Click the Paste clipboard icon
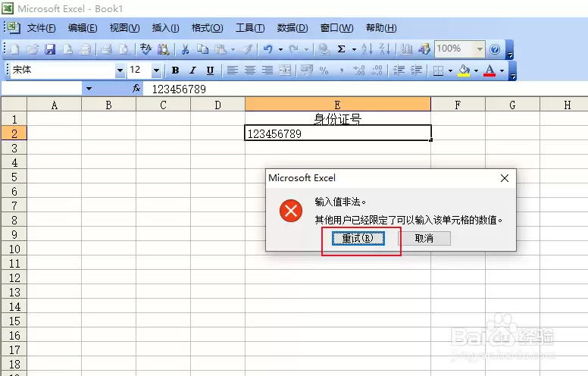The width and height of the screenshot is (588, 376). coord(220,49)
